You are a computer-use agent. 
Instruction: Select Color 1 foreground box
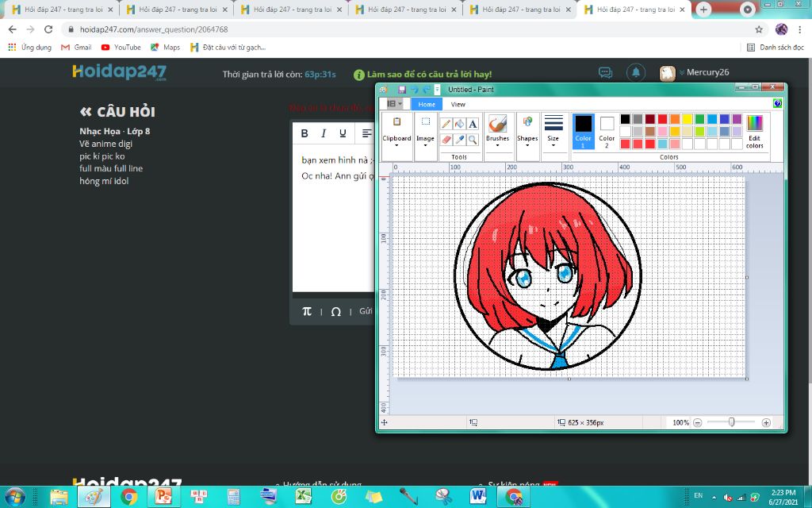point(583,131)
